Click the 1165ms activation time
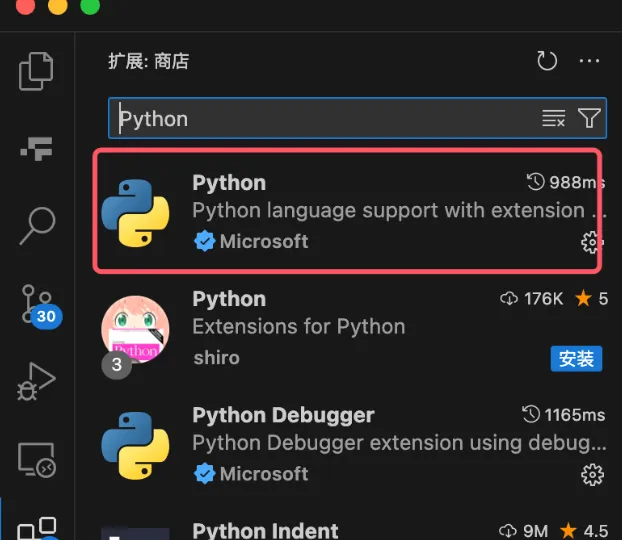622x540 pixels. [x=563, y=415]
